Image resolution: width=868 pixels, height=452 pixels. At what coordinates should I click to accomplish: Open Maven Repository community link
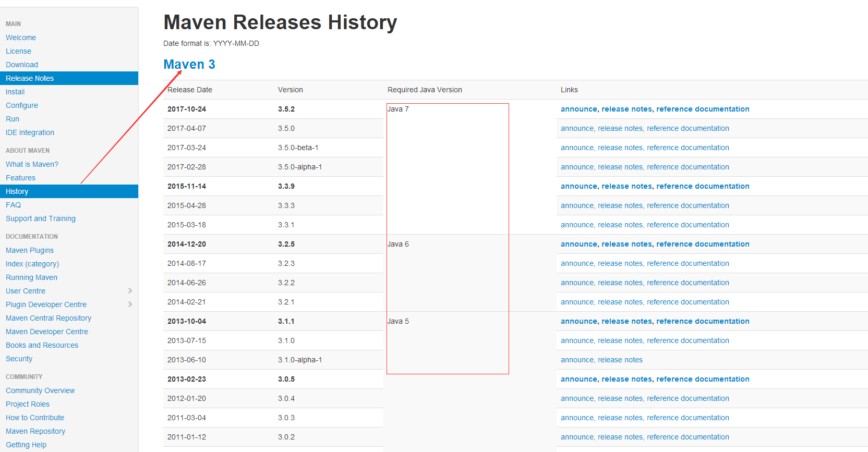(35, 431)
